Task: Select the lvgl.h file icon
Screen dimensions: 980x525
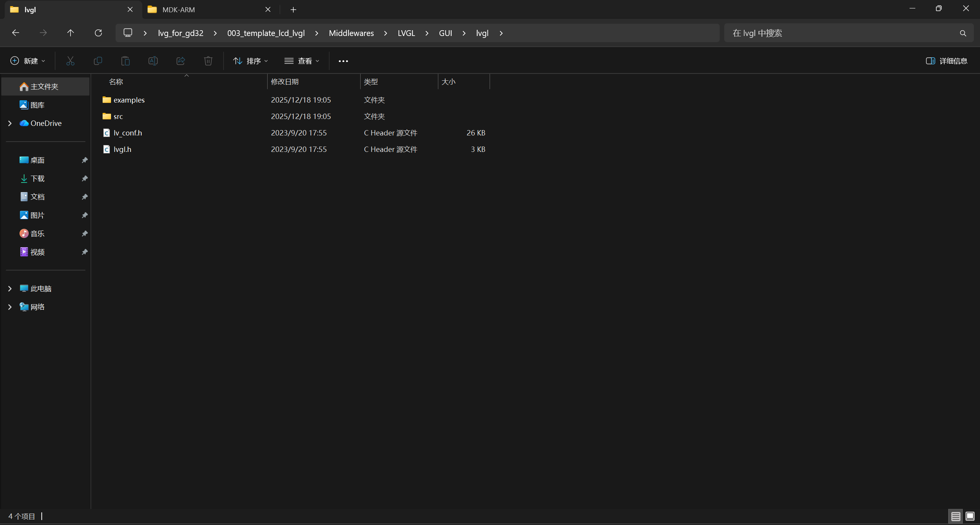Action: pos(107,149)
